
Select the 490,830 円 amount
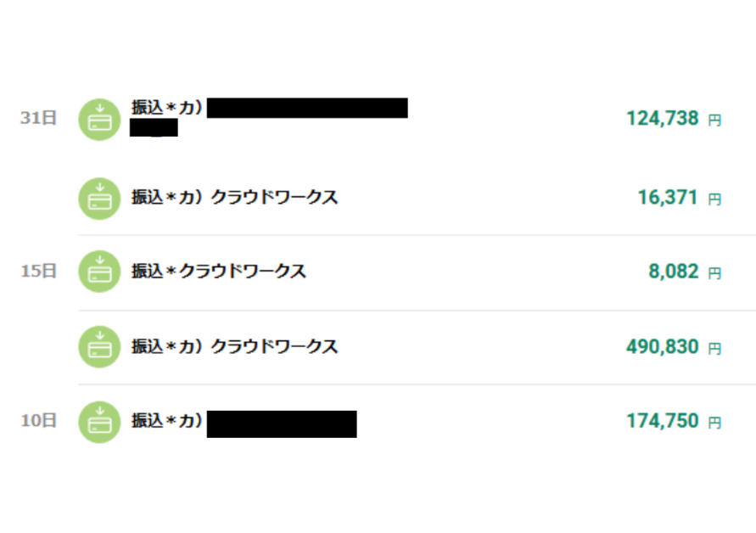pos(663,347)
